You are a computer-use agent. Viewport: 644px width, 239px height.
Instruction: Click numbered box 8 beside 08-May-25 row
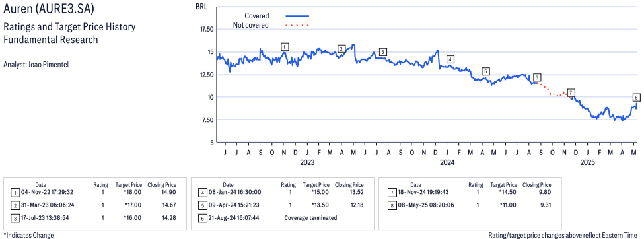coord(392,205)
